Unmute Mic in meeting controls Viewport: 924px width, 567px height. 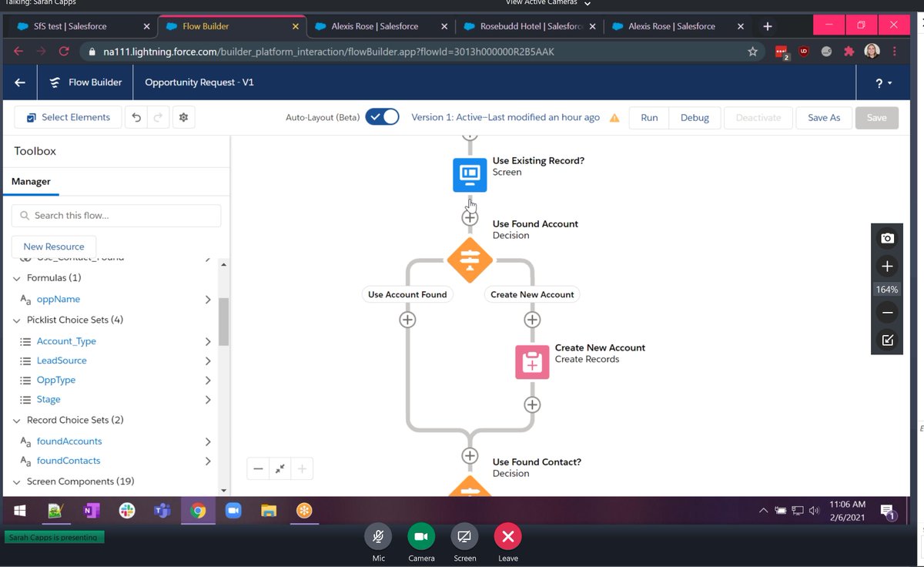coord(378,536)
